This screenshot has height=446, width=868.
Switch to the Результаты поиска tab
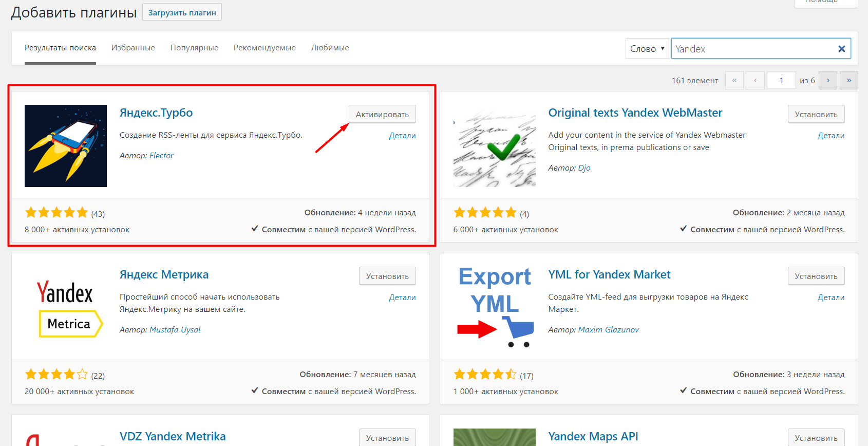(x=60, y=48)
